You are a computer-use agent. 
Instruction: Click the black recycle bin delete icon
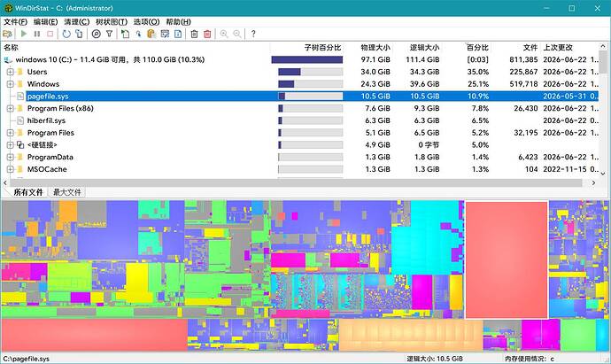194,34
